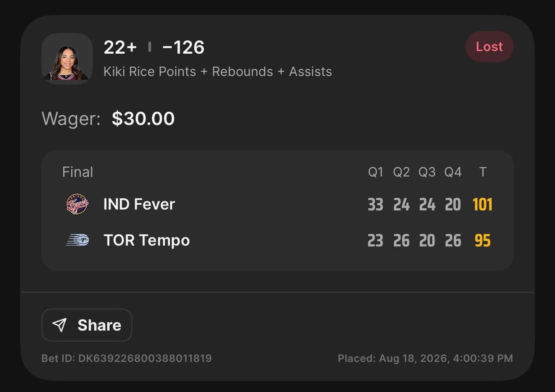The width and height of the screenshot is (555, 392).
Task: Click the Q4 column header
Action: coord(453,172)
